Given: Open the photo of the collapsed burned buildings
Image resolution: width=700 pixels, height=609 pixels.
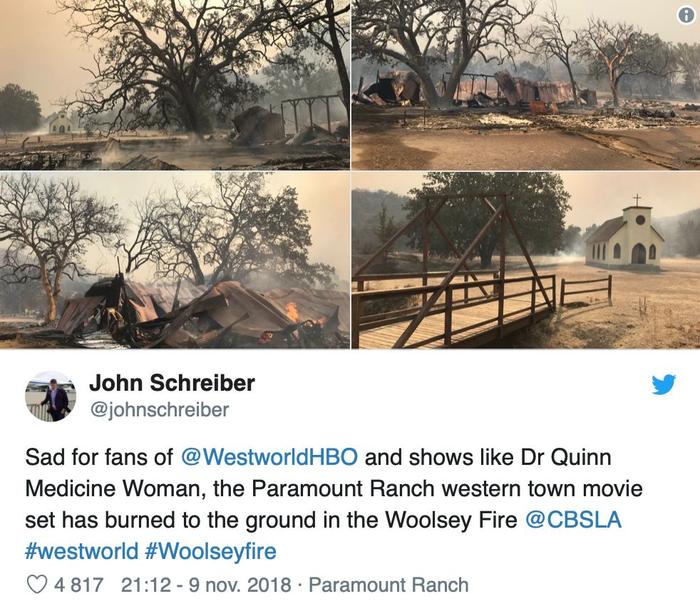Looking at the screenshot, I should pyautogui.click(x=526, y=85).
